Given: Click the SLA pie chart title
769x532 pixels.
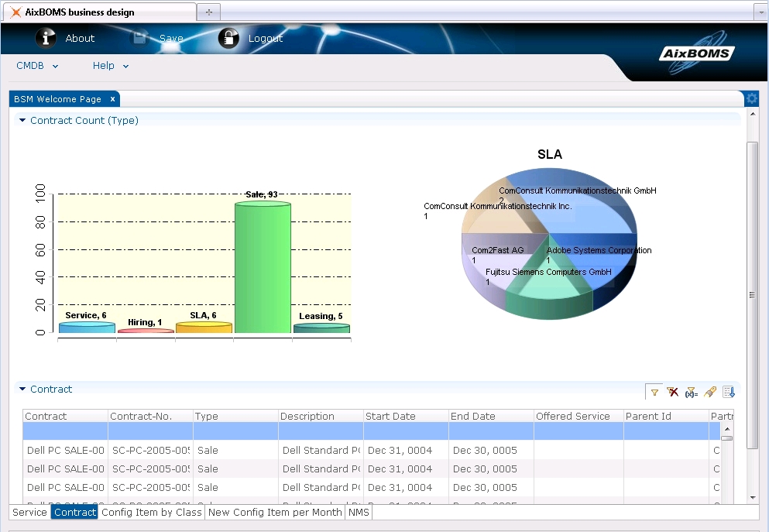Looking at the screenshot, I should (x=550, y=154).
